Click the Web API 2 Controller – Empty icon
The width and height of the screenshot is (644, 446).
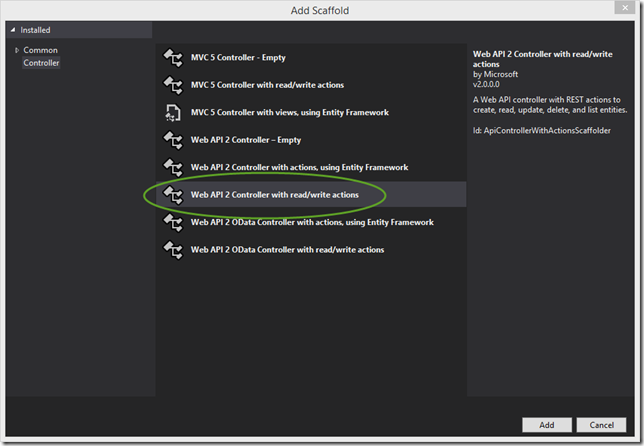173,140
